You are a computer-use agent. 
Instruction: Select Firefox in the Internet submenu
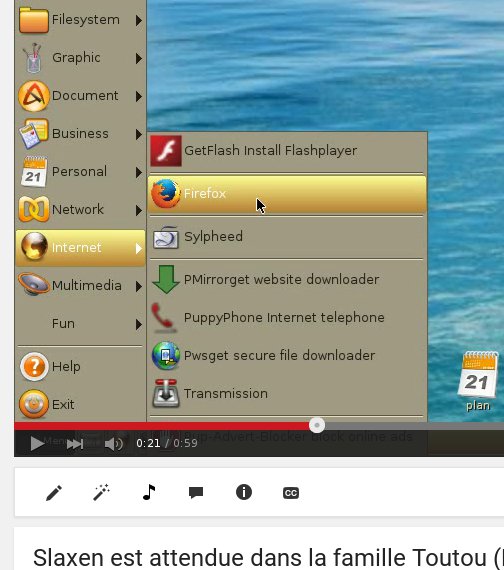coord(287,194)
